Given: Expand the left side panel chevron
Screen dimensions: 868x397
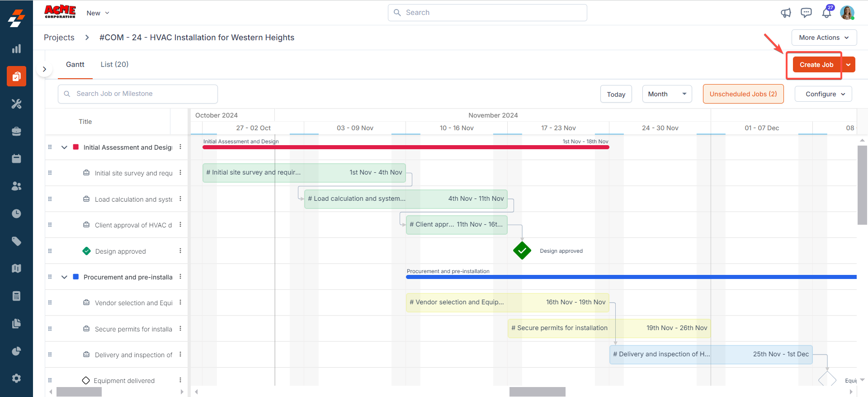Looking at the screenshot, I should (44, 69).
